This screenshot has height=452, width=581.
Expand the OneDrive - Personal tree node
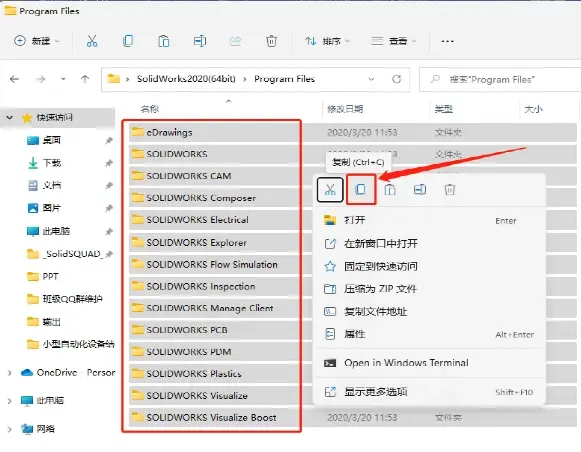pos(10,373)
